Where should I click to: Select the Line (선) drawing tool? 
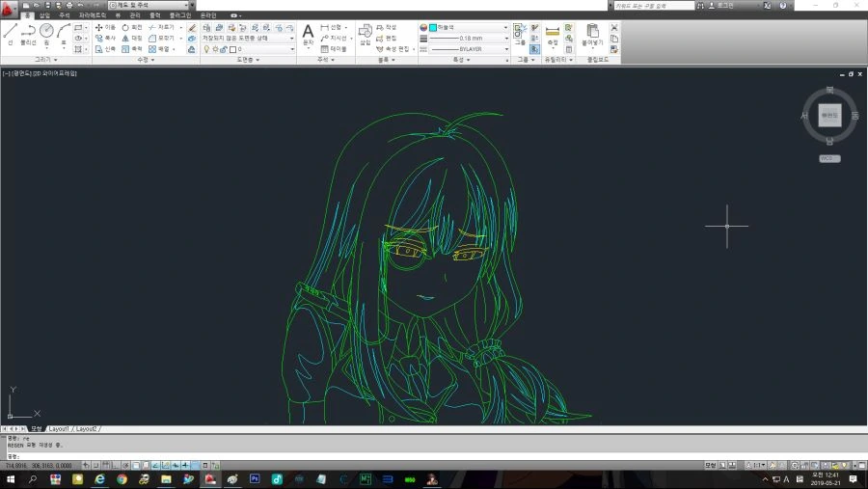10,35
